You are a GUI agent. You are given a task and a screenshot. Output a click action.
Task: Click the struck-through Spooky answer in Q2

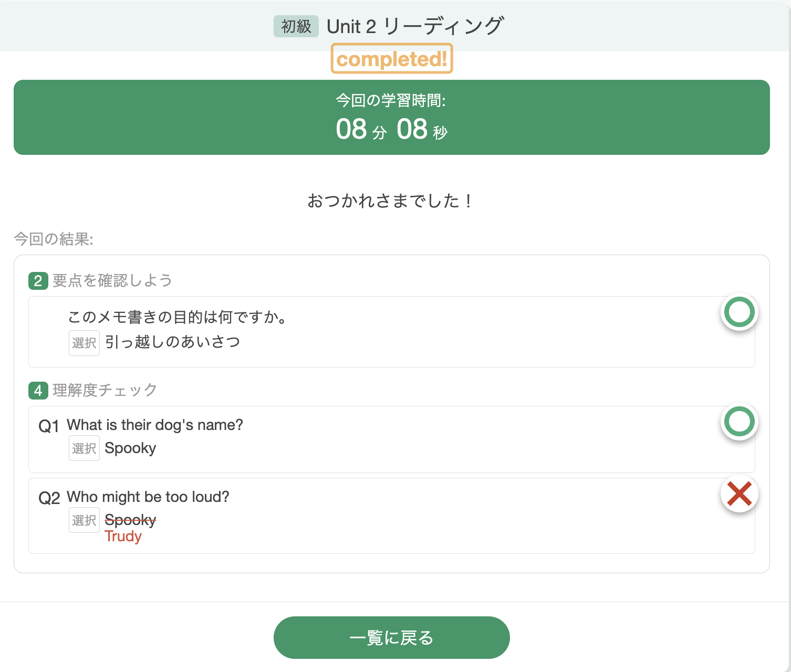130,520
